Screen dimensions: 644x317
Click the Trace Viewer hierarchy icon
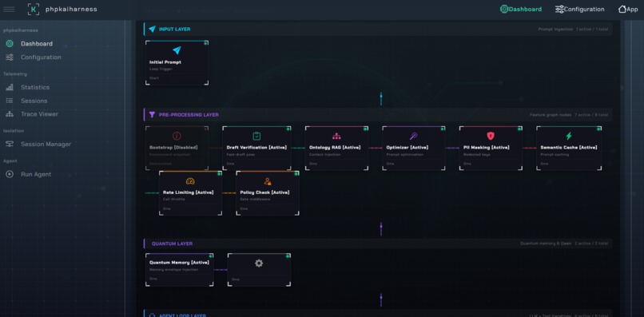coord(10,114)
